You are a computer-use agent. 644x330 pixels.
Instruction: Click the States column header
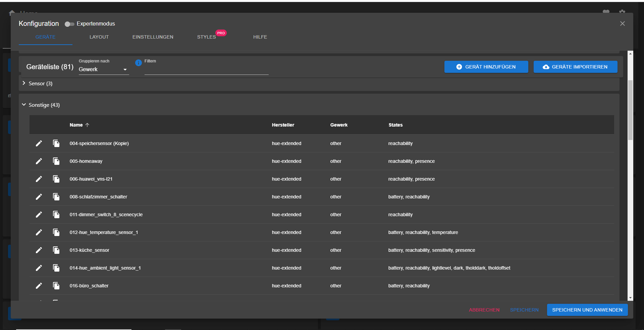tap(395, 125)
